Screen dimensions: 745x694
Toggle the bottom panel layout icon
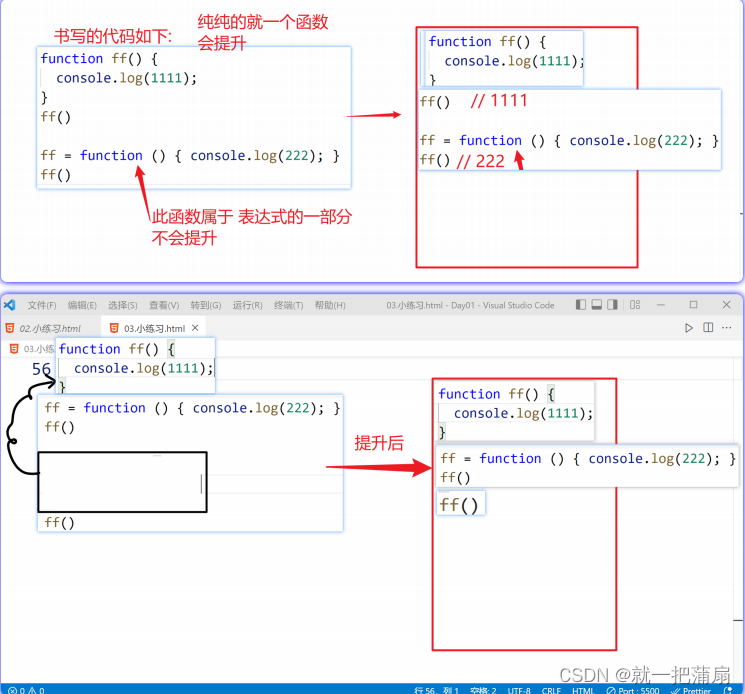(x=597, y=304)
